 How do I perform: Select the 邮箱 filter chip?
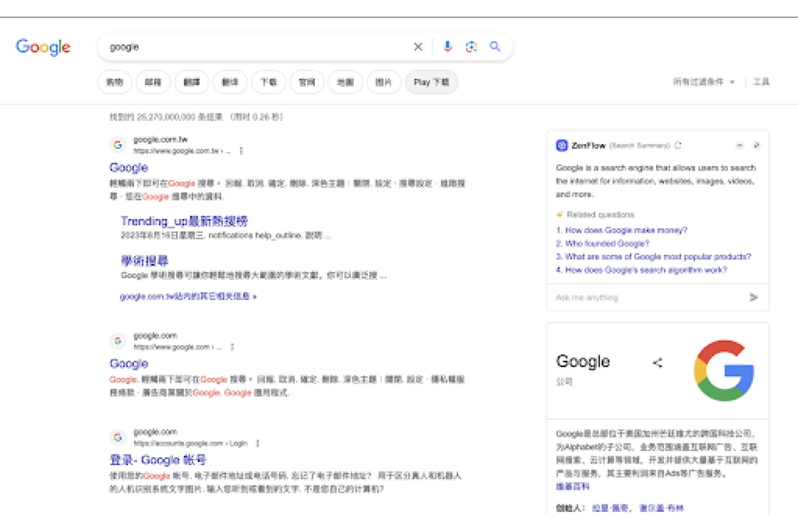[153, 82]
